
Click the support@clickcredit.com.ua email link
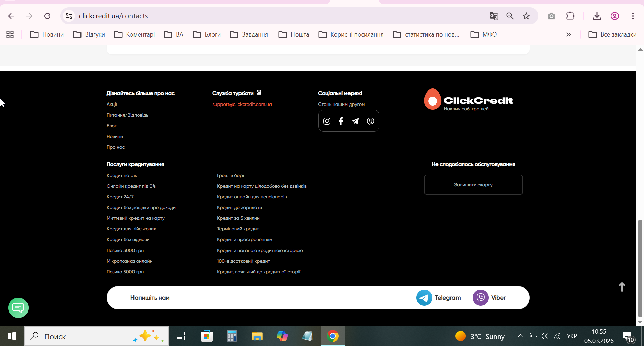pos(242,104)
